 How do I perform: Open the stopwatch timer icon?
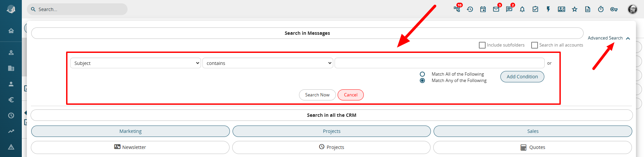[601, 9]
